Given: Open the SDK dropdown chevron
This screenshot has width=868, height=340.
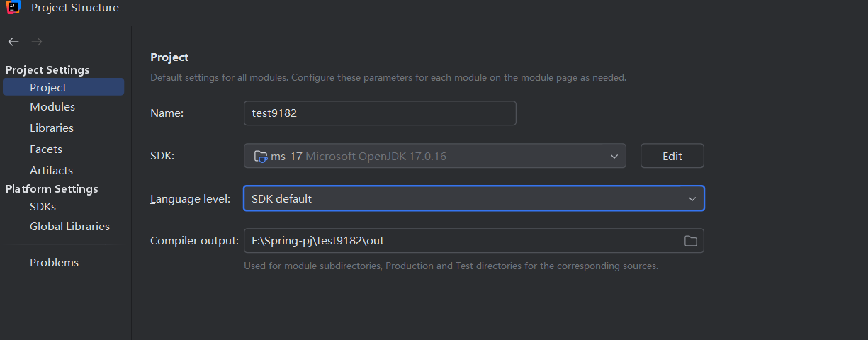Looking at the screenshot, I should point(614,156).
